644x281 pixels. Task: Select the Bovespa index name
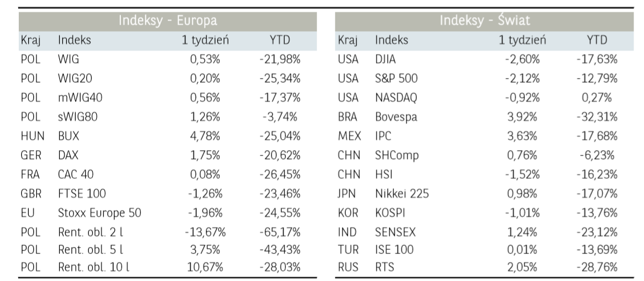click(396, 116)
